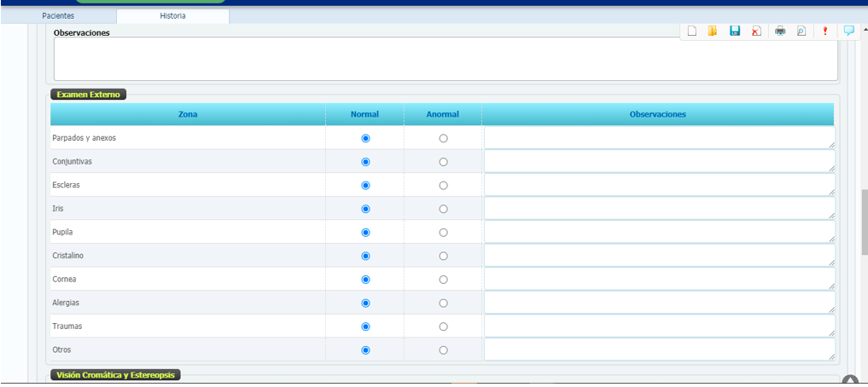Viewport: 868px width, 387px height.
Task: Mark Conjuntivas as Anormal
Action: [x=443, y=162]
